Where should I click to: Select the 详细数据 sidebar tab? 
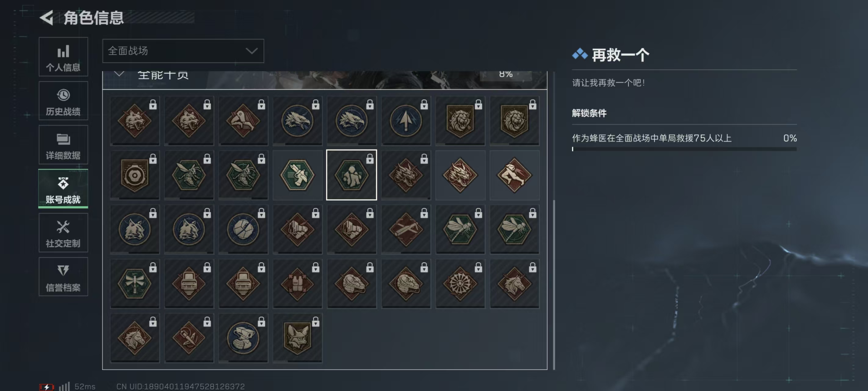[x=63, y=145]
